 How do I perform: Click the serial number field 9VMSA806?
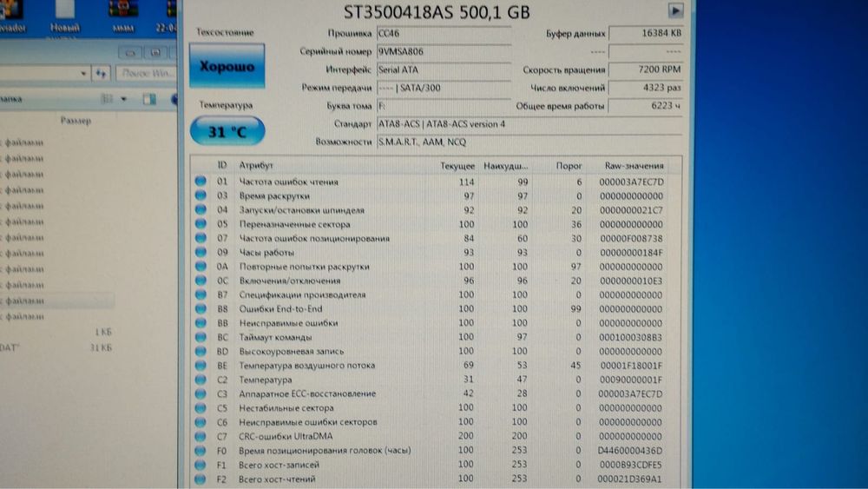[444, 51]
